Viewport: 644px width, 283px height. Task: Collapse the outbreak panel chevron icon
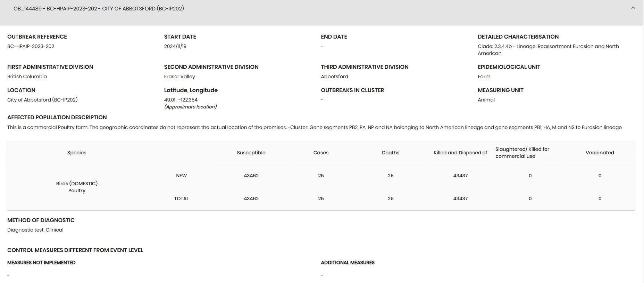point(633,8)
